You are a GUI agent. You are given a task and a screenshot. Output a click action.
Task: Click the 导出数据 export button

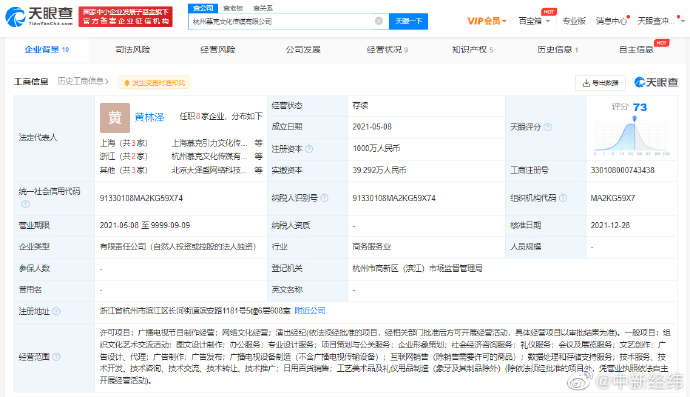tap(600, 83)
